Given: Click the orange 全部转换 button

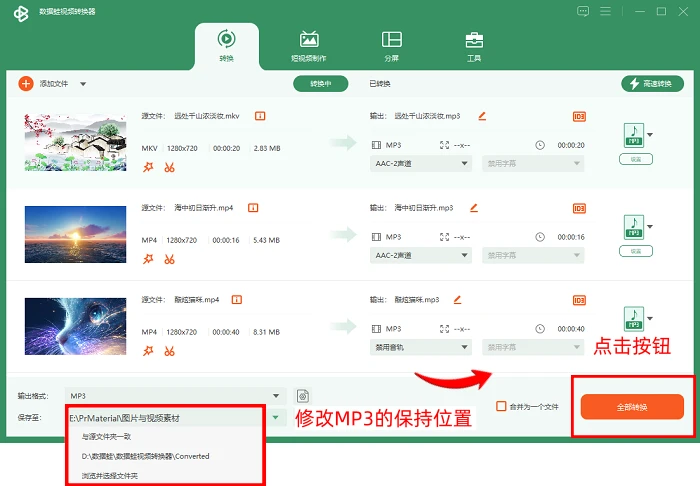Looking at the screenshot, I should click(x=632, y=407).
